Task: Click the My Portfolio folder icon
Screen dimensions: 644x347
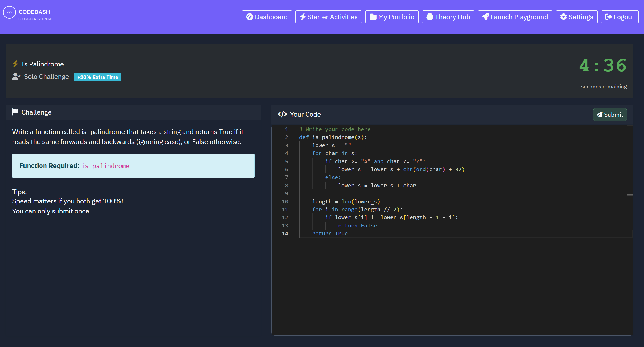Action: (373, 17)
